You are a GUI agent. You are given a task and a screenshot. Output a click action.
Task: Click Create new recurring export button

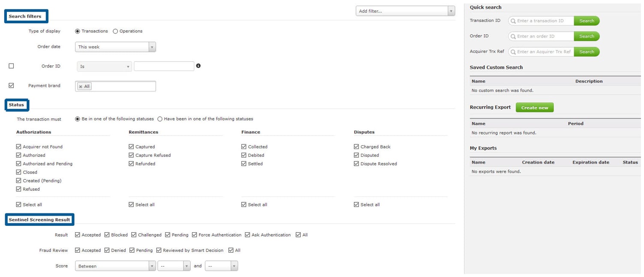coord(535,107)
